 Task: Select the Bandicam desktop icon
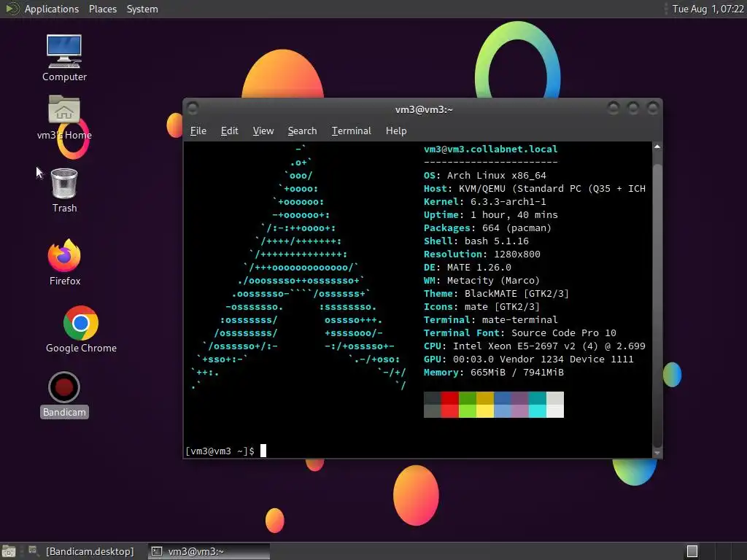coord(64,394)
